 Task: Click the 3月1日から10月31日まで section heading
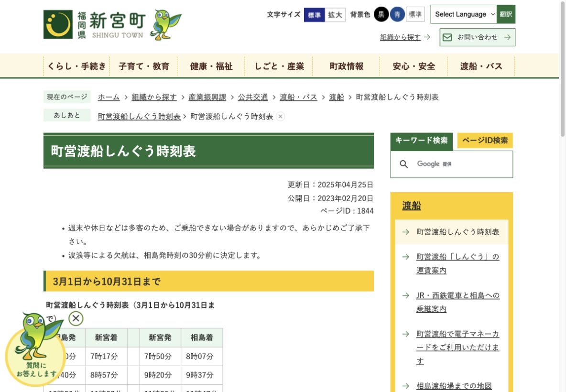[x=208, y=281]
